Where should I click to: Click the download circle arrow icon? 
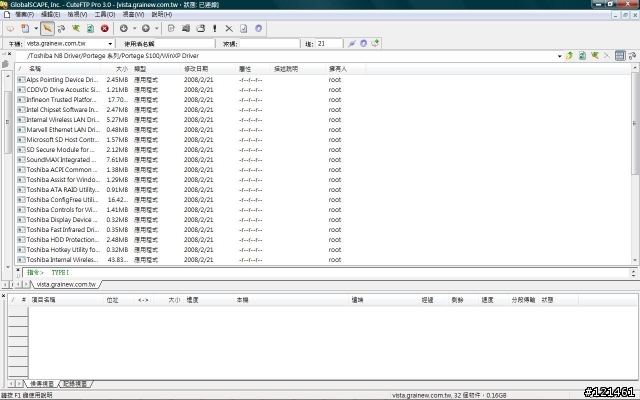(x=124, y=29)
